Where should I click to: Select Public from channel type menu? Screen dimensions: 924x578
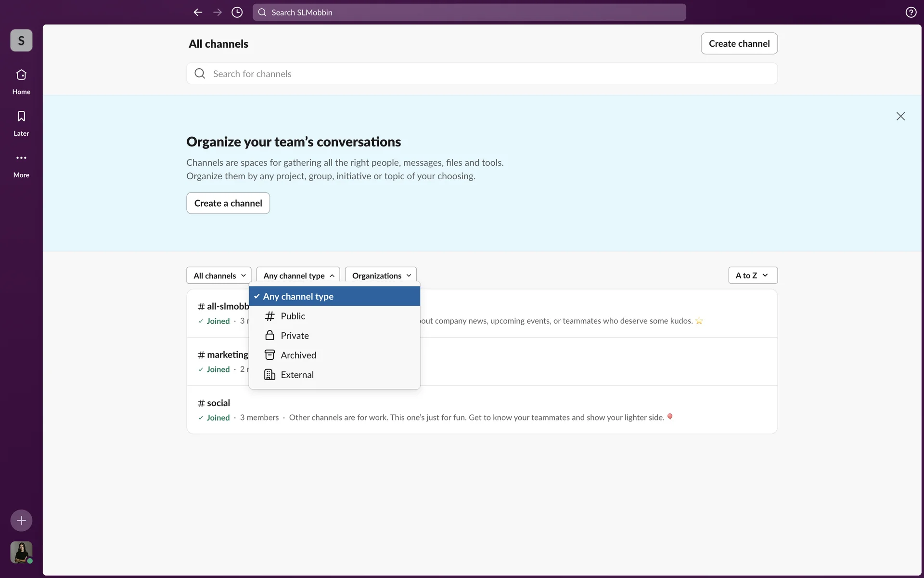[x=293, y=316]
